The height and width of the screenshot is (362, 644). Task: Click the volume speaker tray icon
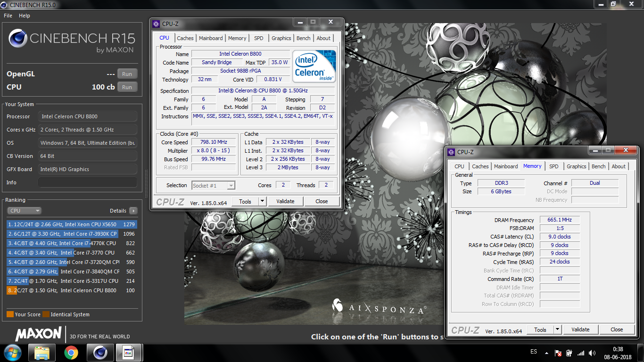coord(592,353)
